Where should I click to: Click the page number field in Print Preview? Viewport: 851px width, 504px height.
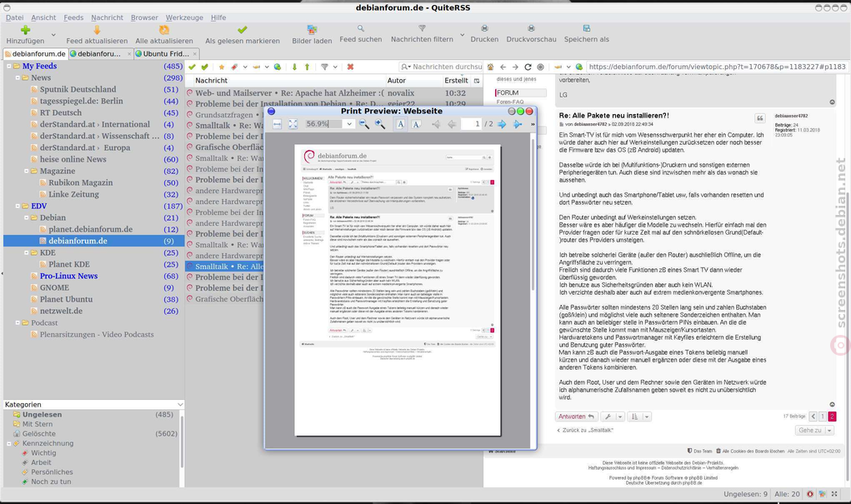click(x=471, y=124)
